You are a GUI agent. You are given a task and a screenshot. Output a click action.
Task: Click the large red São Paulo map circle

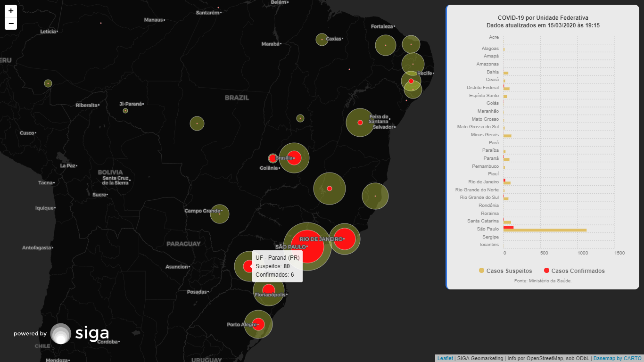307,247
